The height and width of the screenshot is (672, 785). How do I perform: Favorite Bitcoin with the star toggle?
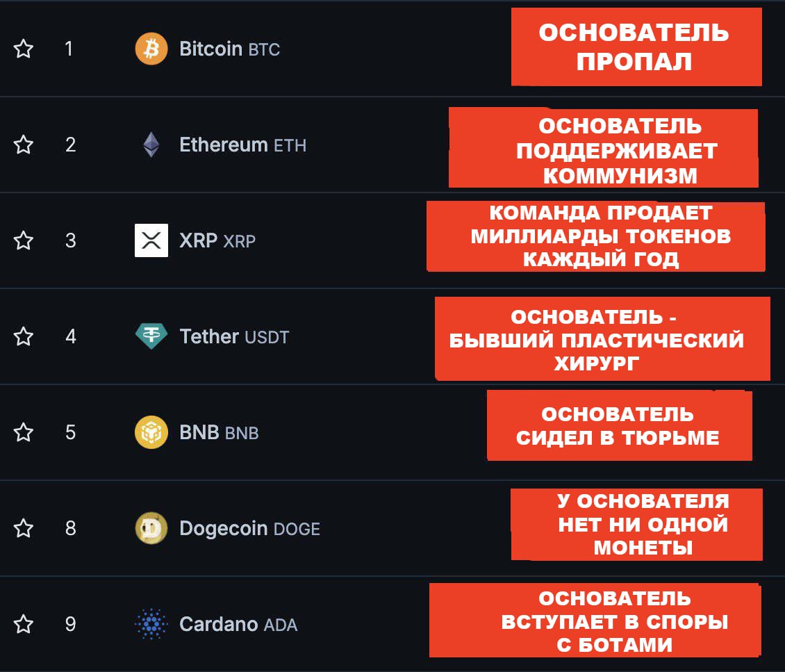click(24, 49)
